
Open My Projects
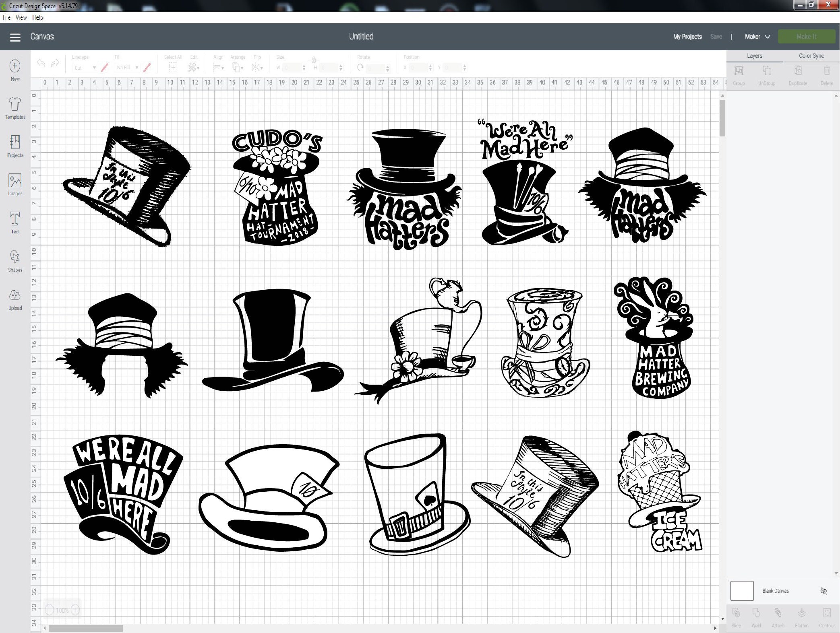tap(688, 36)
